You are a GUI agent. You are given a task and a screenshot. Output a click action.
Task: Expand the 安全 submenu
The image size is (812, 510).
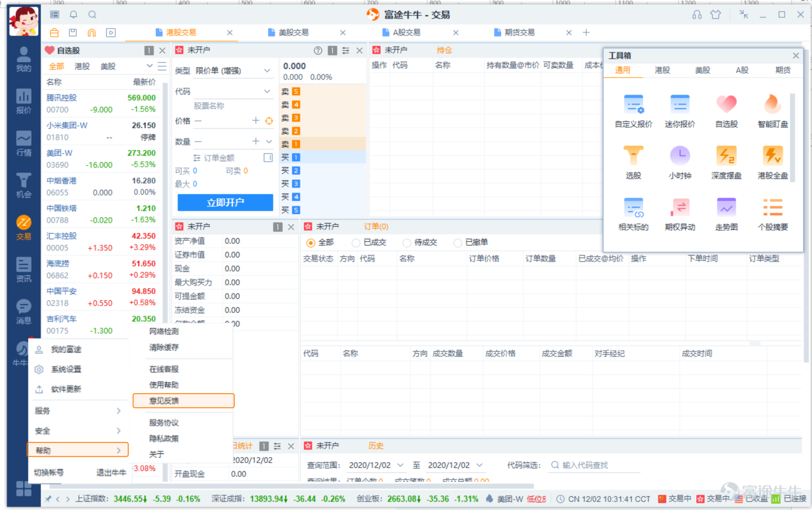[x=78, y=431]
